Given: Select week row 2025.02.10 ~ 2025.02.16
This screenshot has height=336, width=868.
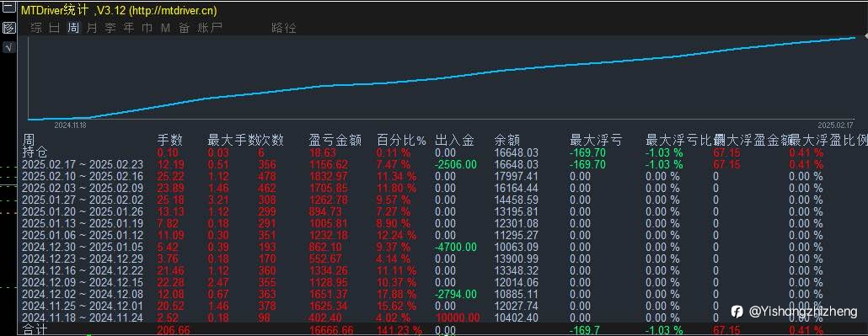Looking at the screenshot, I should coord(83,176).
